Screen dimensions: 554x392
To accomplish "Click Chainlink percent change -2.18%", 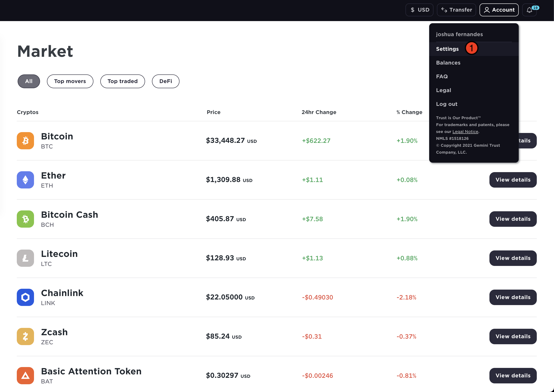I will [x=406, y=297].
